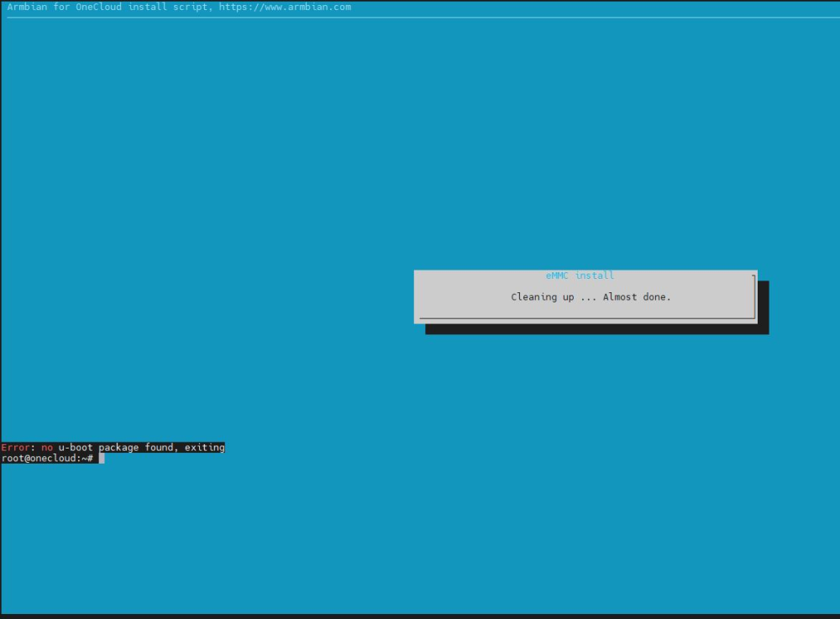Click "Almost done." in the dialog message
840x619 pixels.
pos(637,297)
